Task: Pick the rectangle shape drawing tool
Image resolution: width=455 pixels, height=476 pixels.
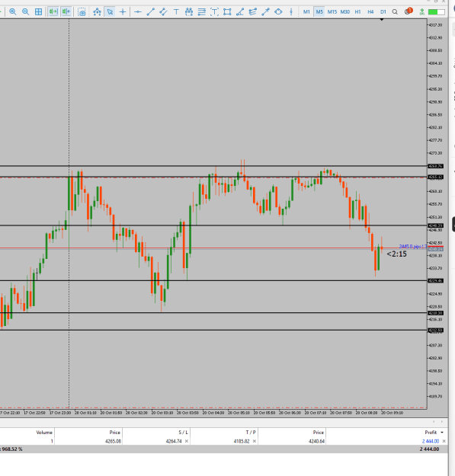Action: tap(227, 12)
